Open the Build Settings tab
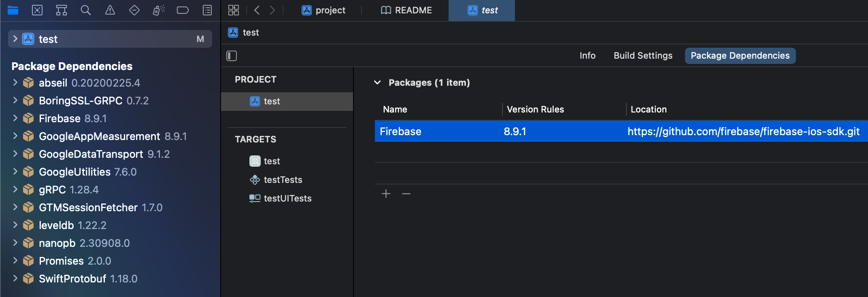The image size is (868, 297). 643,55
